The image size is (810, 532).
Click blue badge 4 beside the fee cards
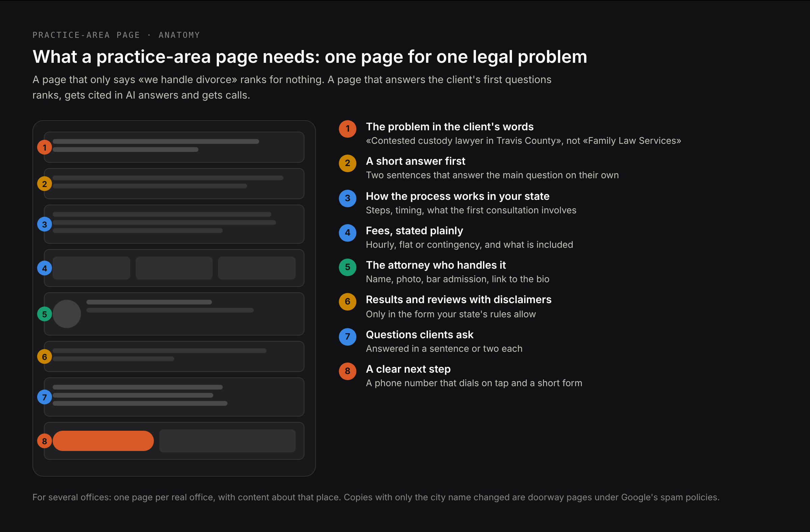(45, 268)
